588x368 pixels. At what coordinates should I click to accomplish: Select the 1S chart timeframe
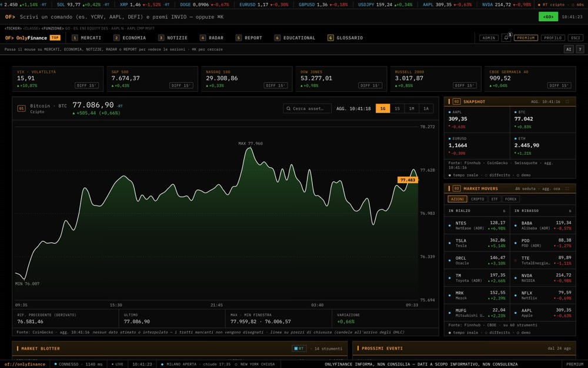tap(397, 108)
